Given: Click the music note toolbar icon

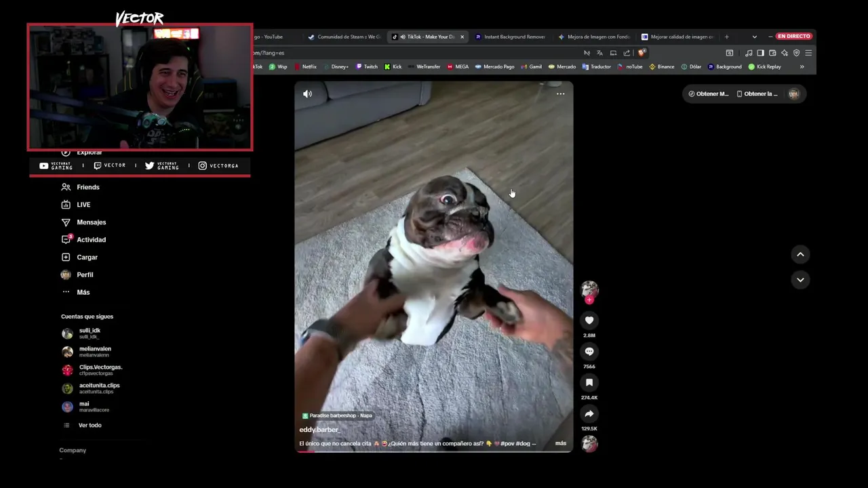Looking at the screenshot, I should coord(749,53).
